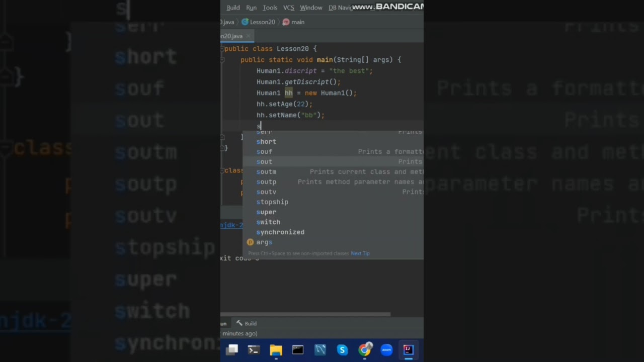644x362 pixels.
Task: Close the Lesson20.java editor tab
Action: click(x=249, y=36)
